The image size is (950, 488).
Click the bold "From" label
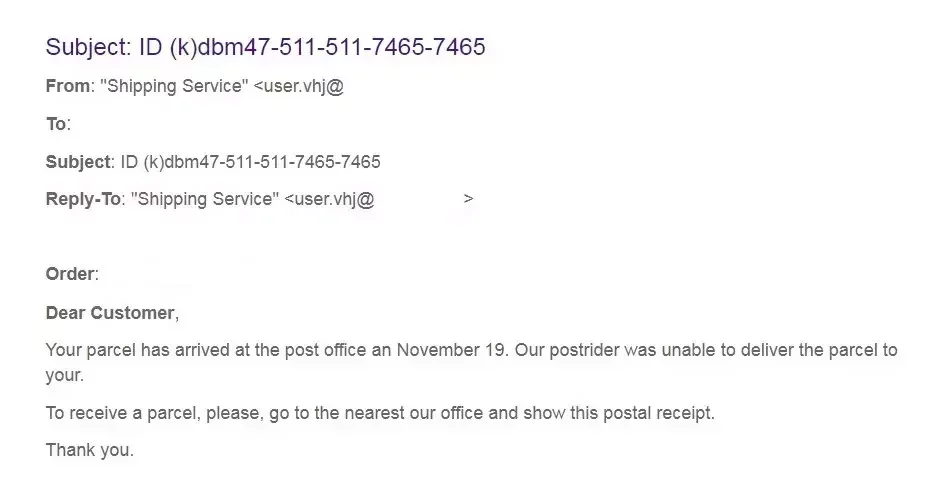(x=67, y=86)
